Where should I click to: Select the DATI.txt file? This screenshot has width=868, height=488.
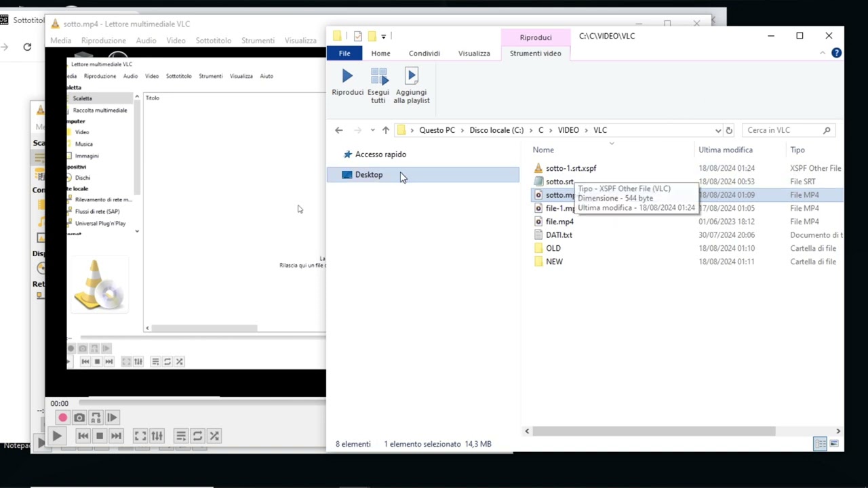point(559,235)
